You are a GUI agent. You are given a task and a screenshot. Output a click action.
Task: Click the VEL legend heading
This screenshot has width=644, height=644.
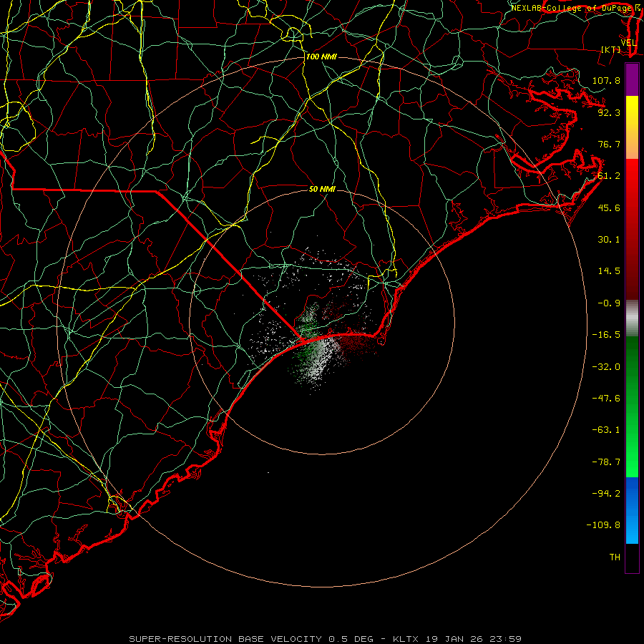[x=629, y=43]
